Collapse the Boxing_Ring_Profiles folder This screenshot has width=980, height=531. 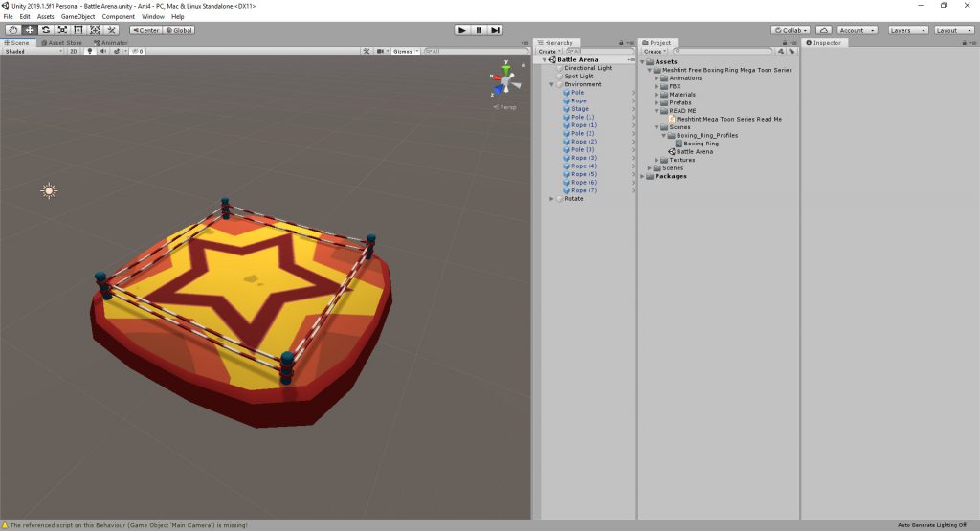click(663, 136)
